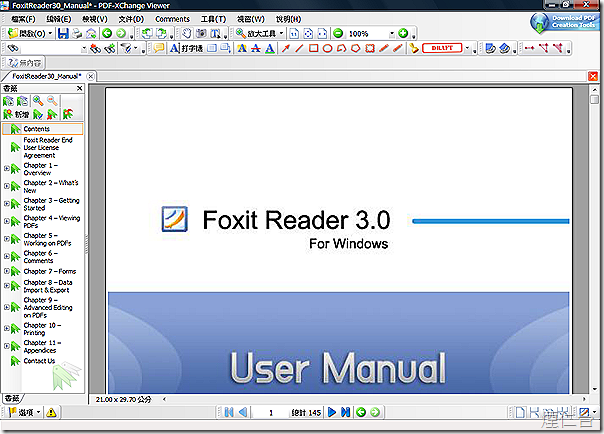
Task: Expand the Chapter 7 – Forms bookmark
Action: pos(7,271)
